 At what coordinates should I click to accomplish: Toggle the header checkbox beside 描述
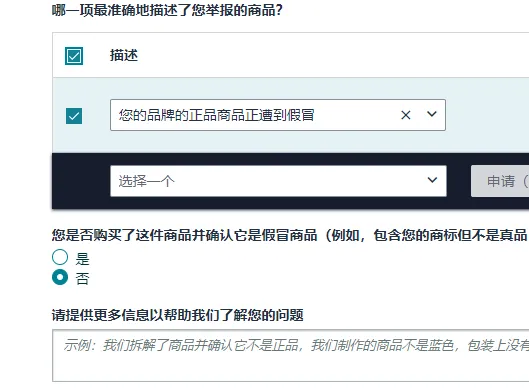(x=74, y=56)
